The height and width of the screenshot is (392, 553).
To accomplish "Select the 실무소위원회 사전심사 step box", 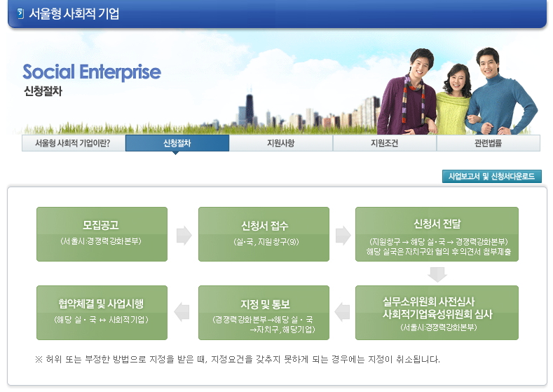I will point(437,313).
